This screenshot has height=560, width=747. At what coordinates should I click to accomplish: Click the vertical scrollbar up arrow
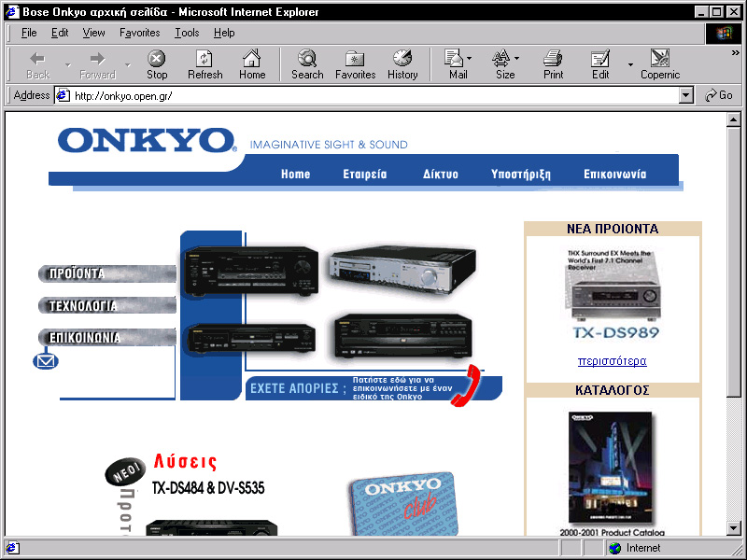tap(734, 119)
